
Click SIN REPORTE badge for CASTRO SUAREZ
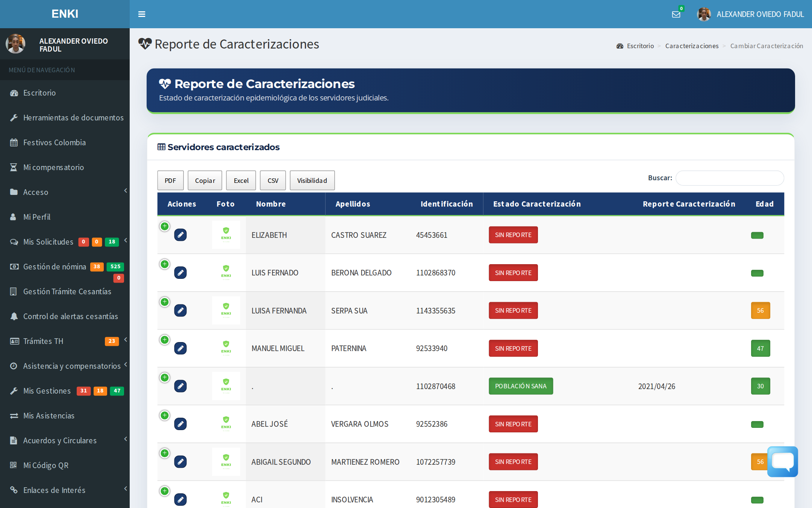[x=513, y=235]
